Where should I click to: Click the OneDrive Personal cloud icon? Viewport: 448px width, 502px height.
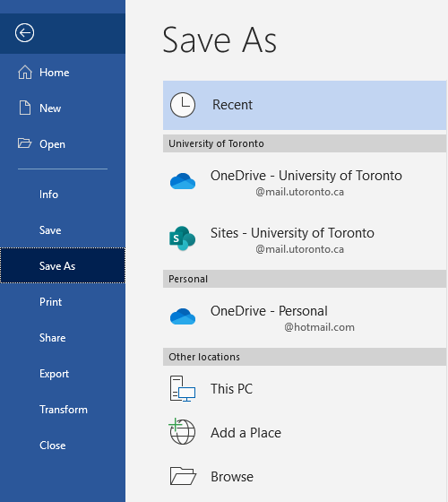183,316
